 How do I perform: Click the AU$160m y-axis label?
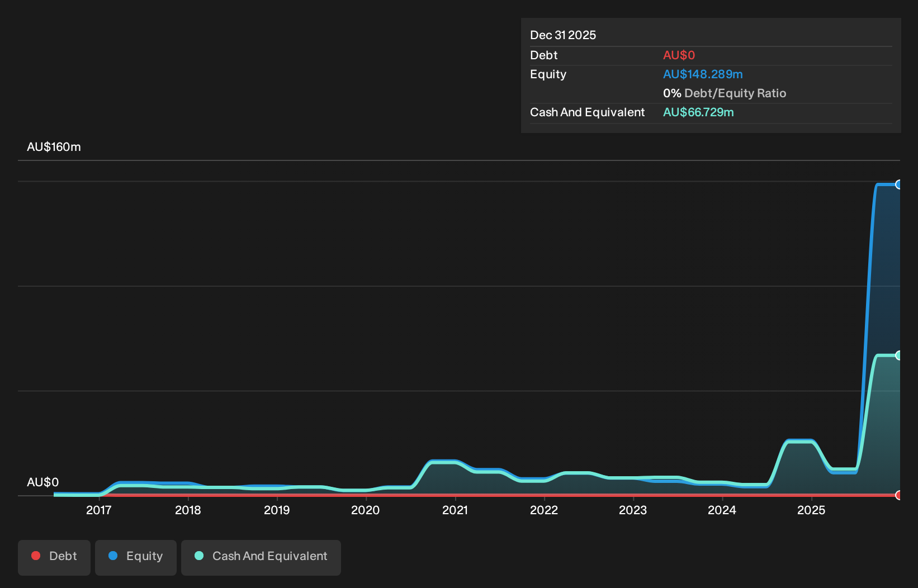54,147
